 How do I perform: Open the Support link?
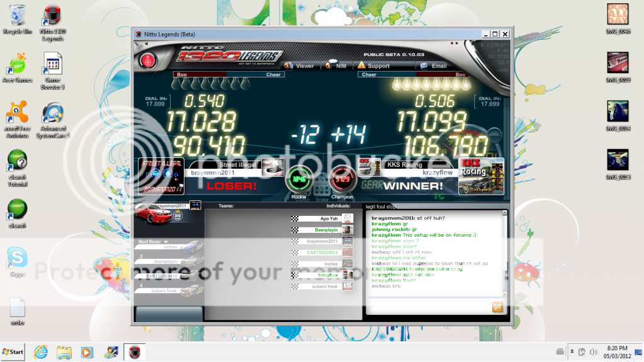(374, 65)
